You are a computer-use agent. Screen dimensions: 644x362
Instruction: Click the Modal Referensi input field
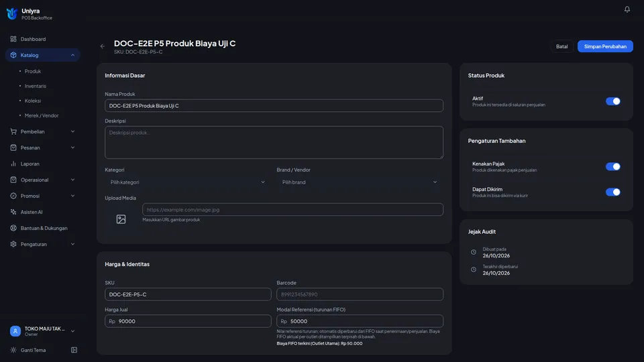click(x=360, y=321)
